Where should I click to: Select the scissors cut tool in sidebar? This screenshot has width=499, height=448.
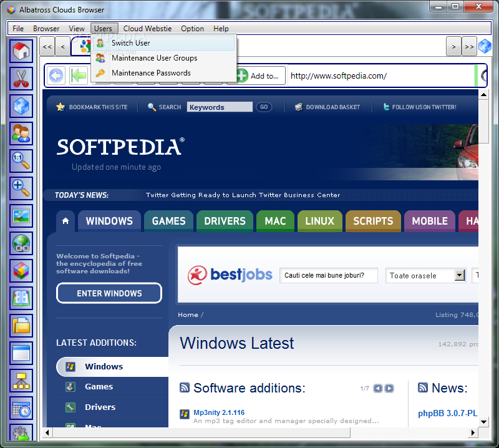tap(21, 79)
